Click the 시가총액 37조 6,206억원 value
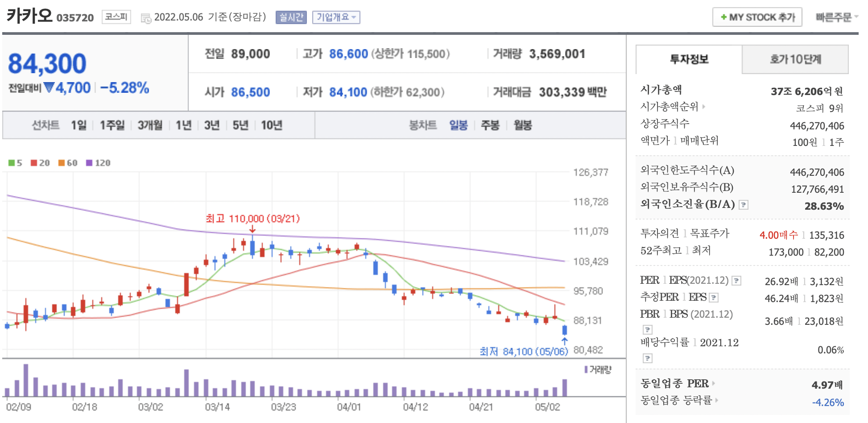Image resolution: width=868 pixels, height=423 pixels. (807, 91)
